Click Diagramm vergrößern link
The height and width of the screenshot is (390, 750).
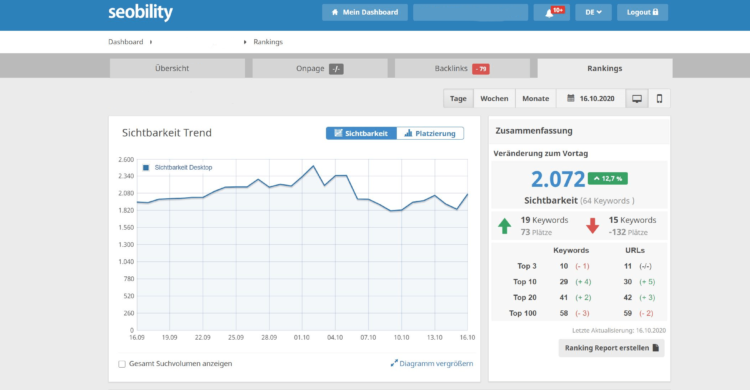pos(432,364)
